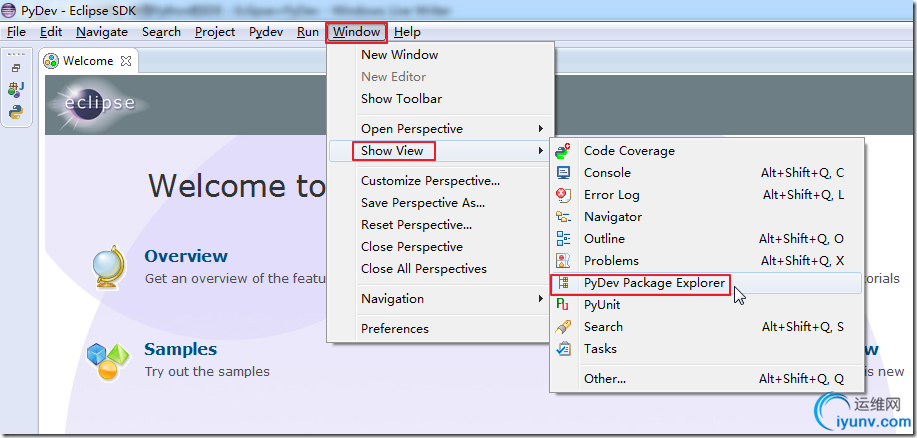Click the restore icon in left sidebar
The image size is (917, 438).
pyautogui.click(x=16, y=68)
